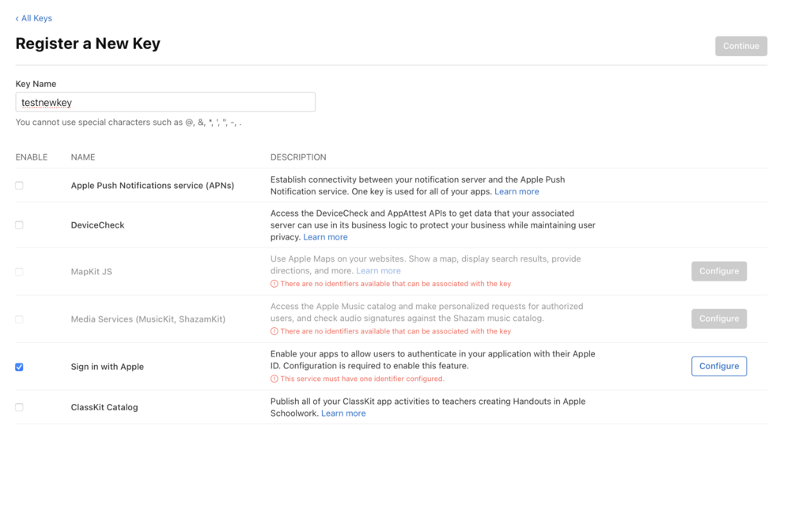Click the Sign in with Apple warning icon

pyautogui.click(x=274, y=379)
